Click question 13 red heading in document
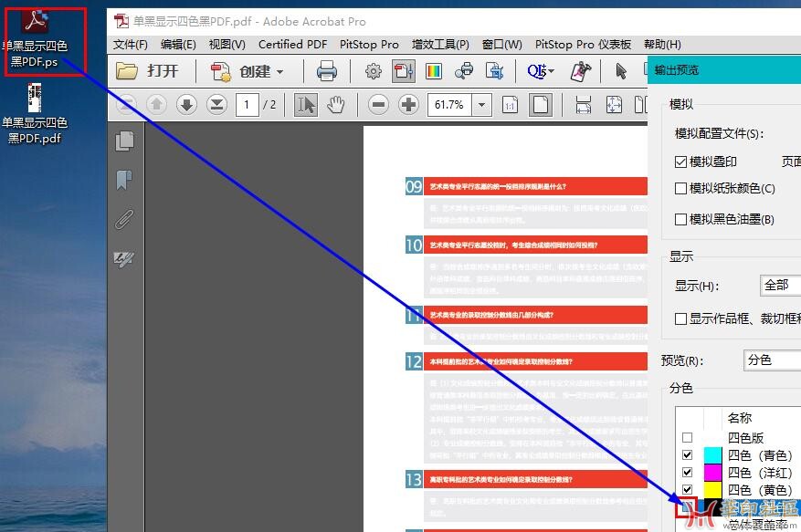The image size is (801, 532). point(535,479)
